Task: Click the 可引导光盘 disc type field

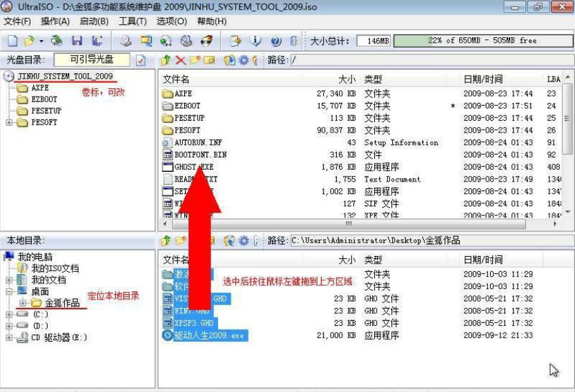Action: 92,60
